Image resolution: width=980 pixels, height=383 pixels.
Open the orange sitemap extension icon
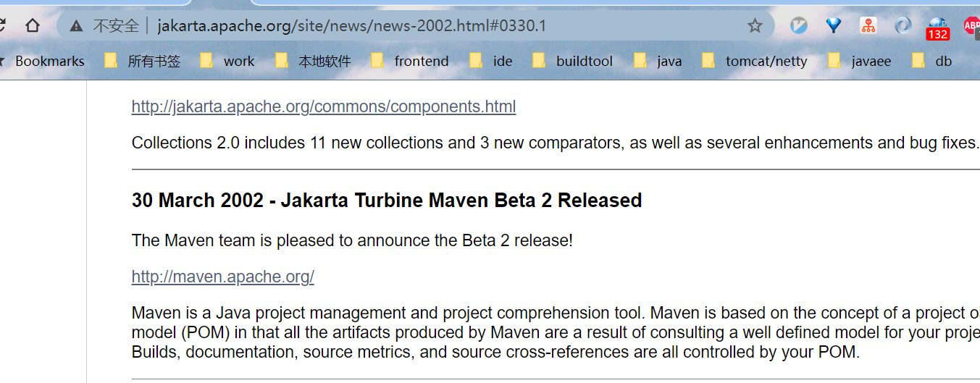[x=868, y=26]
